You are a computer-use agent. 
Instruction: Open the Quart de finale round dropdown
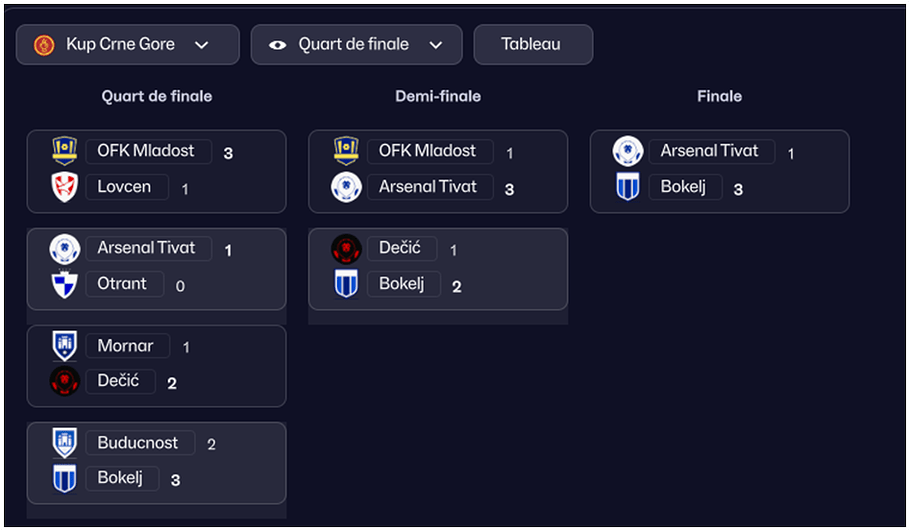435,45
